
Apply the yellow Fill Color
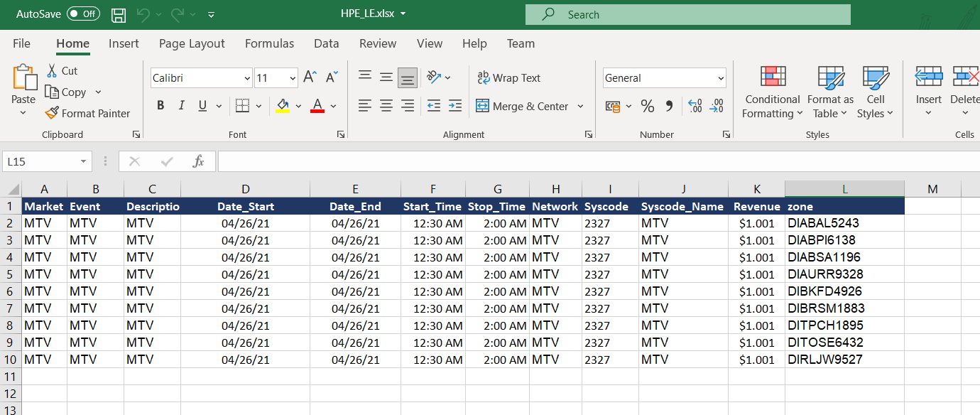click(282, 106)
